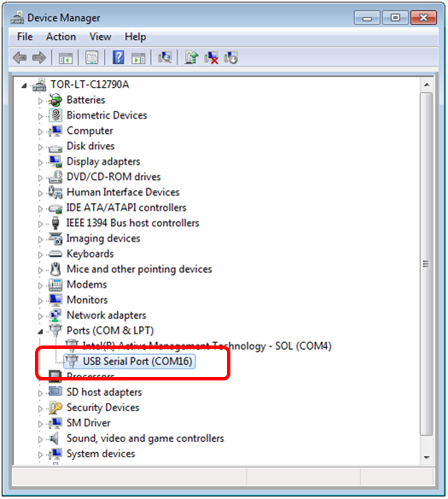448x499 pixels.
Task: Click the USB Serial Port connector icon
Action: (x=72, y=361)
